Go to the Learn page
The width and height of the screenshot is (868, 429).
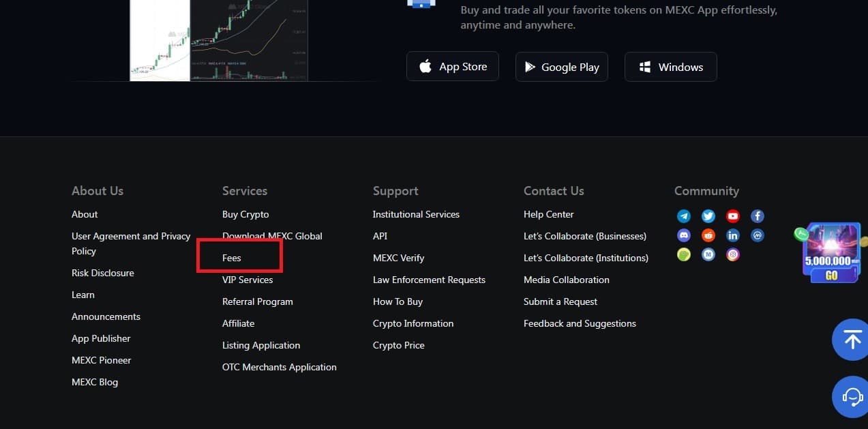(x=83, y=295)
